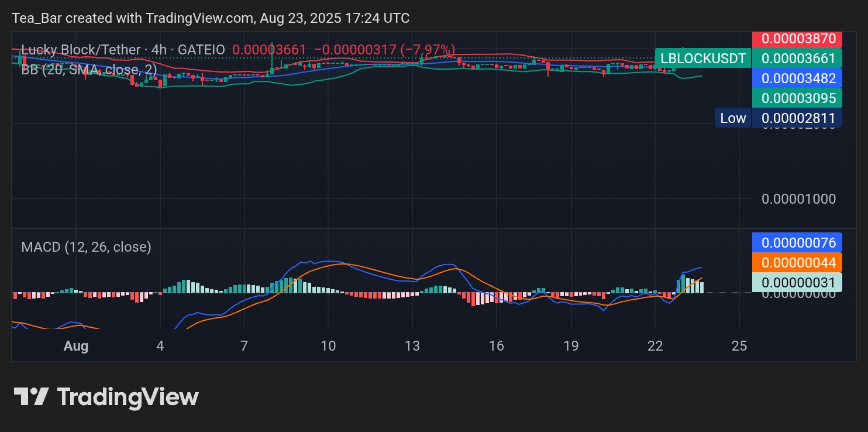The image size is (868, 432).
Task: Click the date 25 on the time axis
Action: coord(739,346)
